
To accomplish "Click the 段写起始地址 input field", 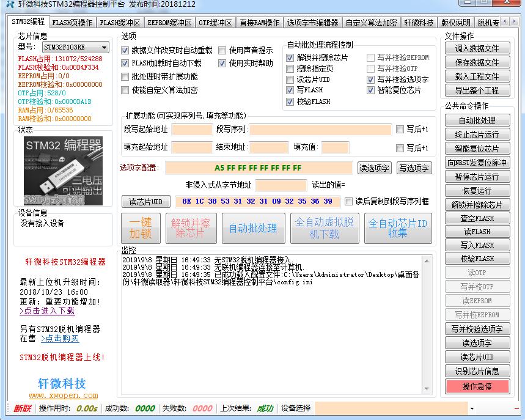I will 192,130.
